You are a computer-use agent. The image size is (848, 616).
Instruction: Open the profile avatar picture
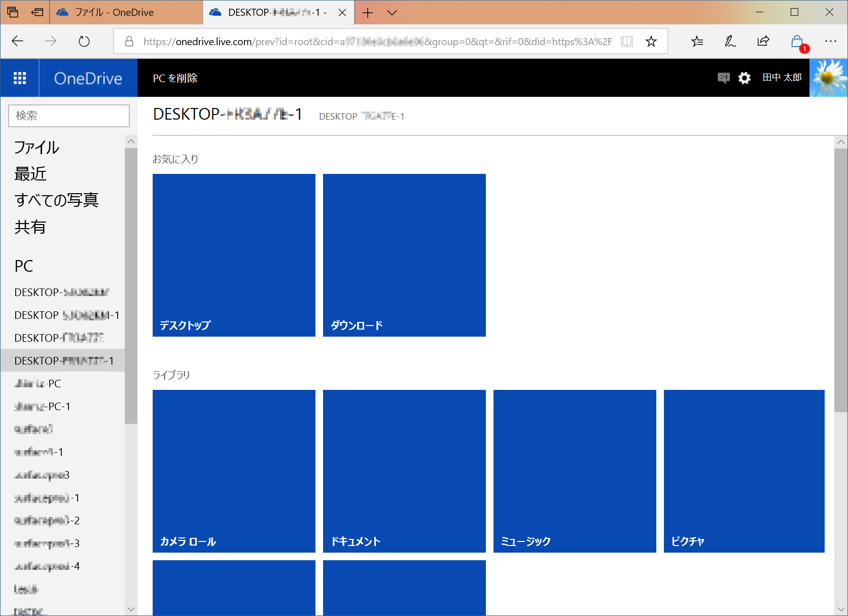click(829, 78)
